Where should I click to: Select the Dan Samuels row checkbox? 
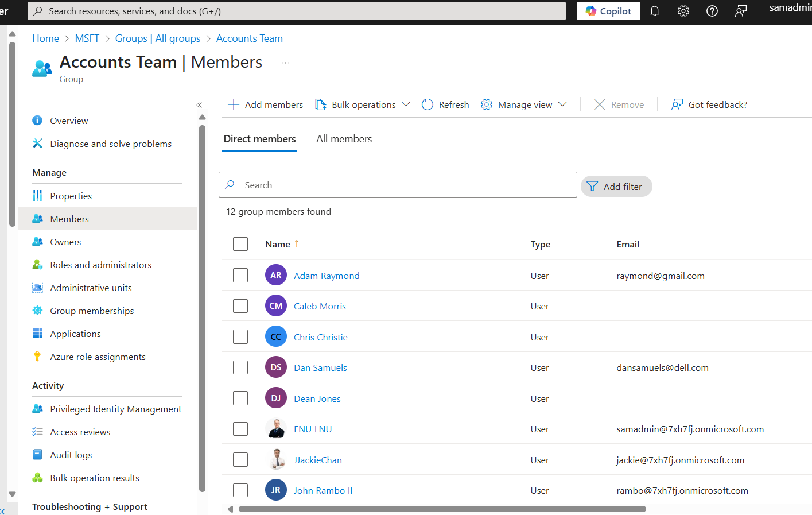click(x=240, y=367)
